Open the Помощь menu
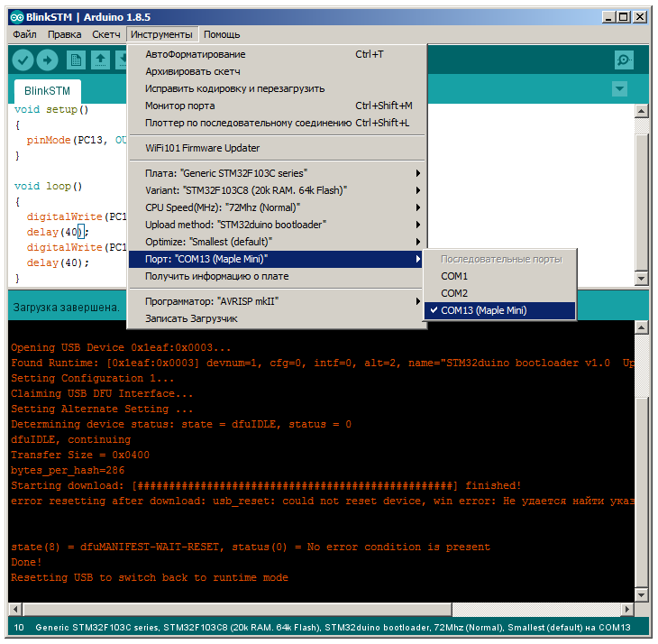The height and width of the screenshot is (644, 658). coord(222,34)
